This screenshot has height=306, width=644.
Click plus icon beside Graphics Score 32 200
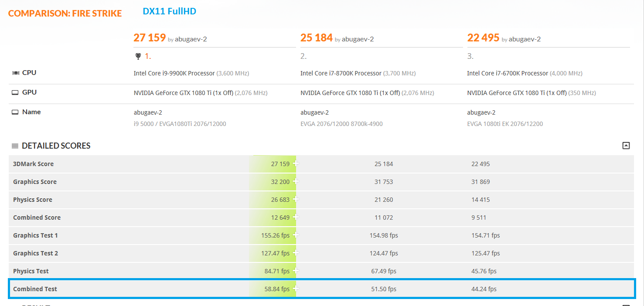coord(296,182)
